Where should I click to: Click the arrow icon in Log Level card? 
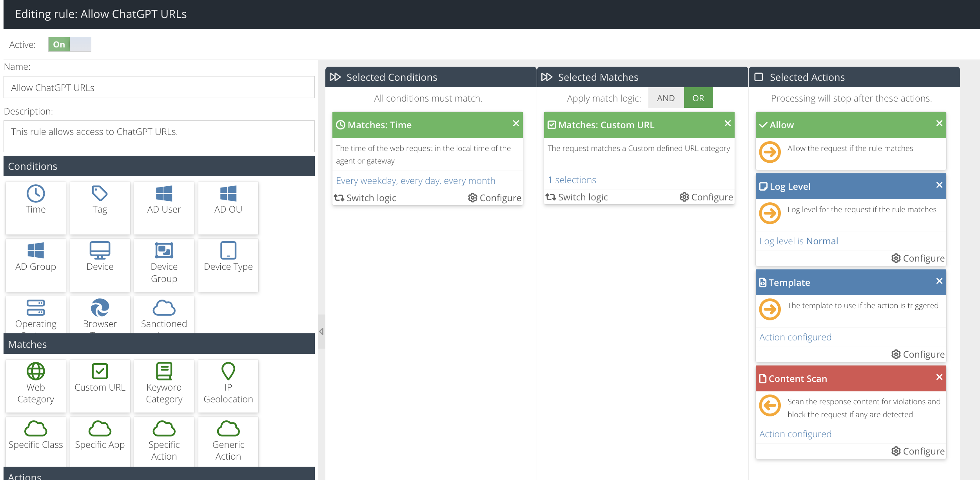point(770,213)
